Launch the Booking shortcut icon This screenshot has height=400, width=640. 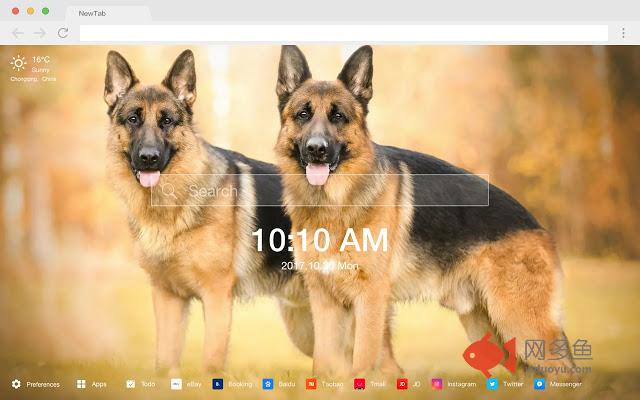(218, 384)
